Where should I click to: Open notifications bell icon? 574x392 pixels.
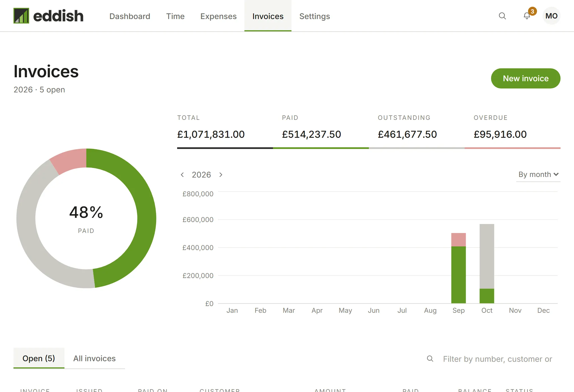point(527,16)
